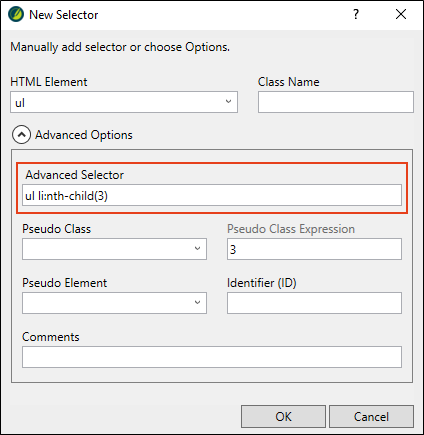Open the question mark help button
424x435 pixels.
tap(356, 14)
